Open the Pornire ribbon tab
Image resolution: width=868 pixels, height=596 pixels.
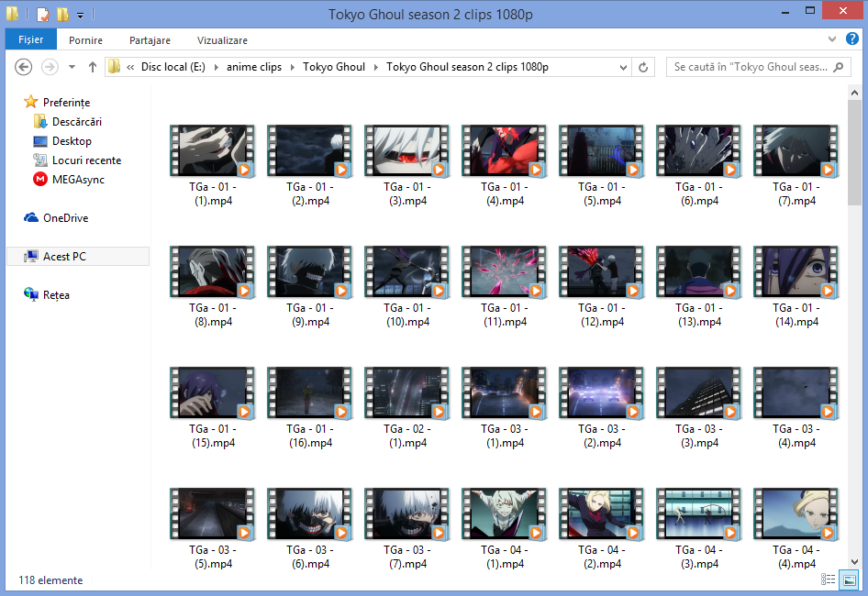(x=86, y=40)
